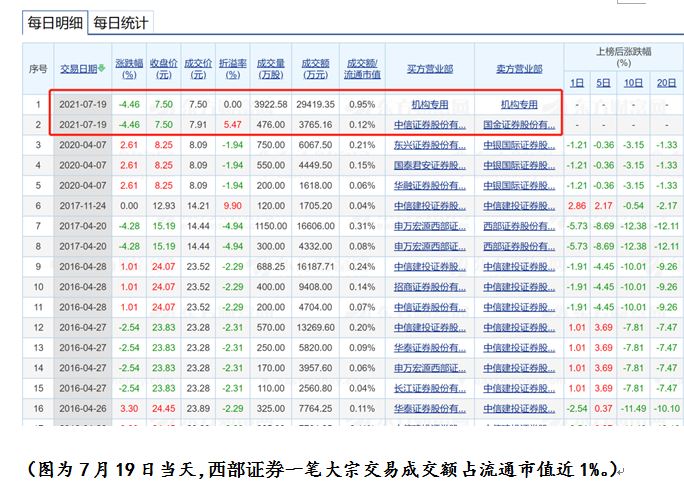Open buyer 中信建投证券股... in row 12
The image size is (684, 482).
(x=430, y=328)
